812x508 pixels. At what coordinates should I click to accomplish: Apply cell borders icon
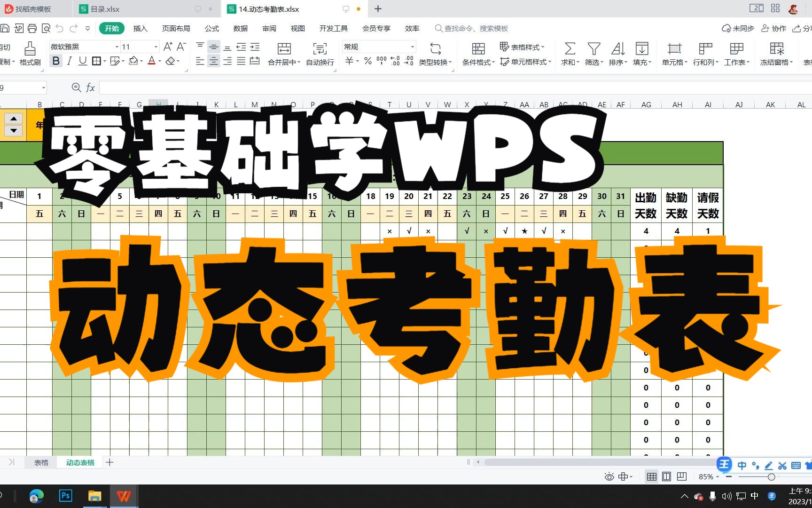96,61
